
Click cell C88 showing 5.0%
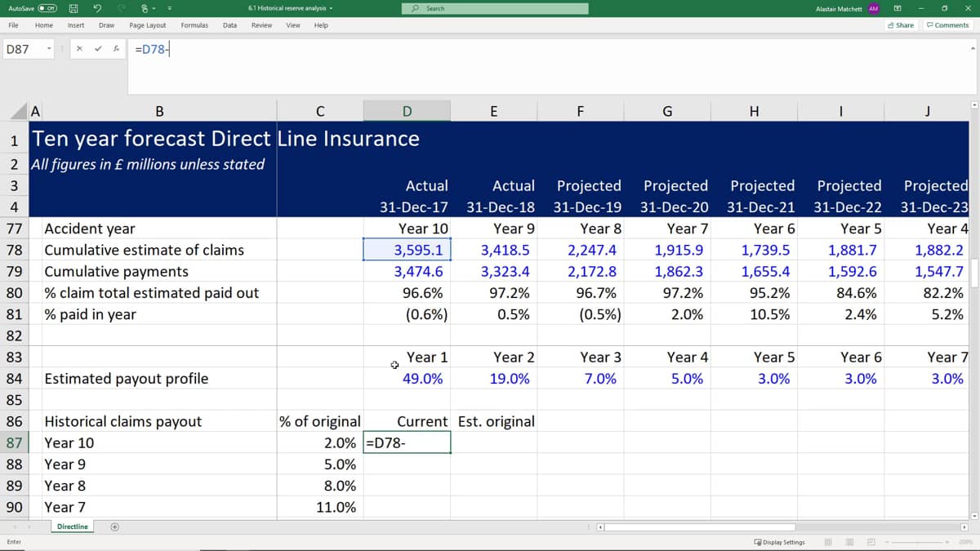[x=320, y=464]
